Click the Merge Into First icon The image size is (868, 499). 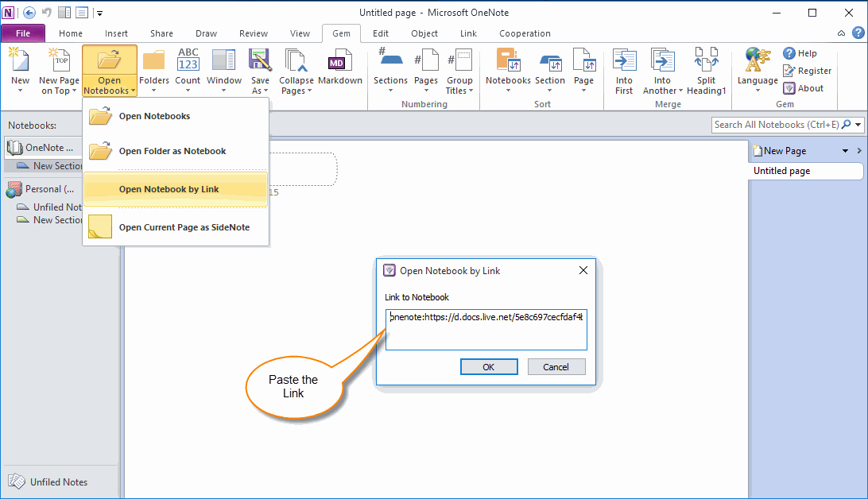(624, 60)
